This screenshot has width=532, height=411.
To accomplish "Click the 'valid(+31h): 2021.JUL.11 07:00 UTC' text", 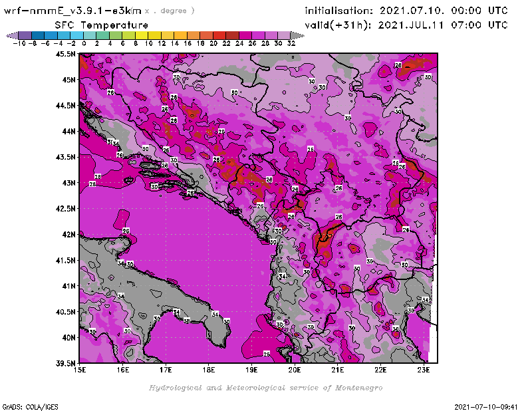I will (x=406, y=25).
